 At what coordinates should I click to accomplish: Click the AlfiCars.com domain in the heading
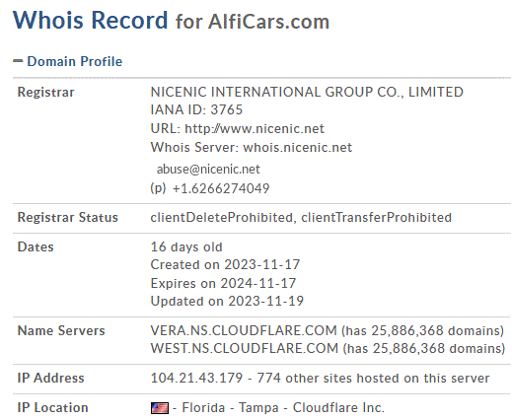(x=268, y=22)
